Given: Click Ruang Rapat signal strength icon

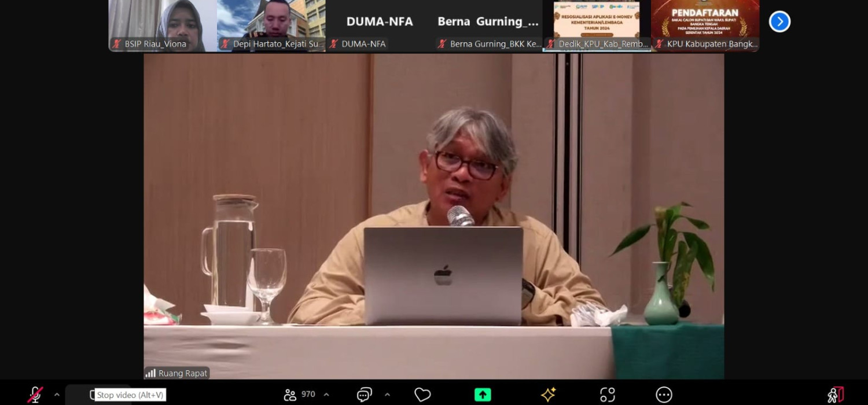Looking at the screenshot, I should (x=150, y=373).
